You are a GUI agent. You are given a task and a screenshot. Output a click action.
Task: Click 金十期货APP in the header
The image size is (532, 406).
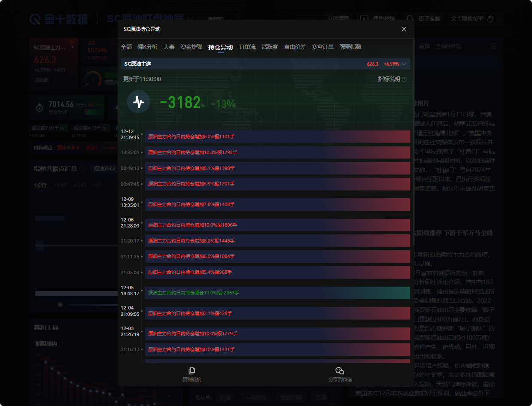[x=467, y=19]
